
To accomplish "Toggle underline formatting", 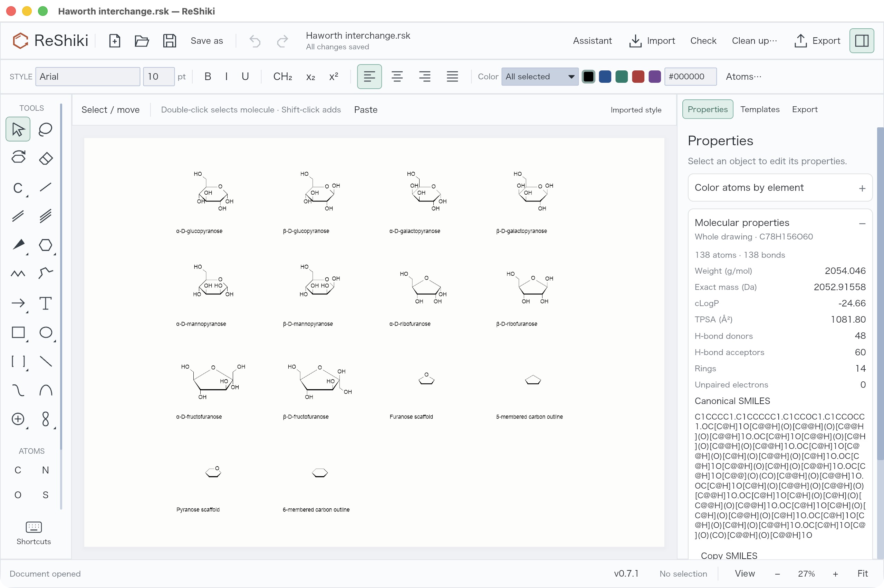I will [245, 77].
